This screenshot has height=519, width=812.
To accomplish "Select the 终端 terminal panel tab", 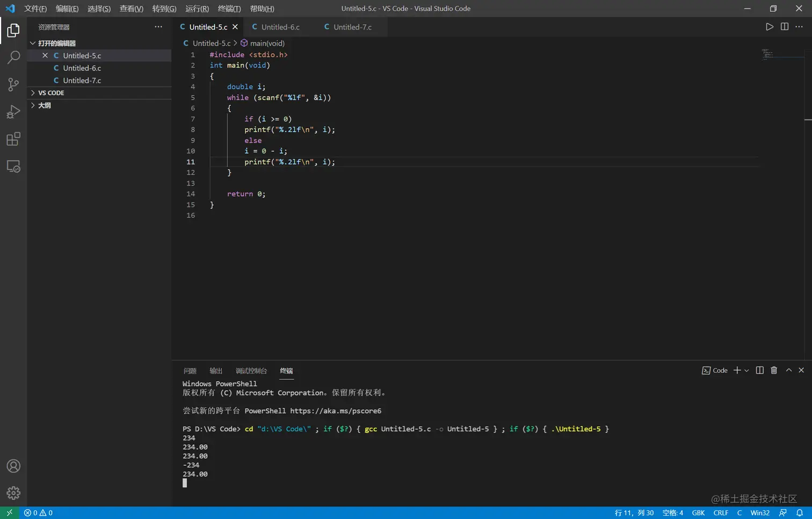I will [286, 371].
